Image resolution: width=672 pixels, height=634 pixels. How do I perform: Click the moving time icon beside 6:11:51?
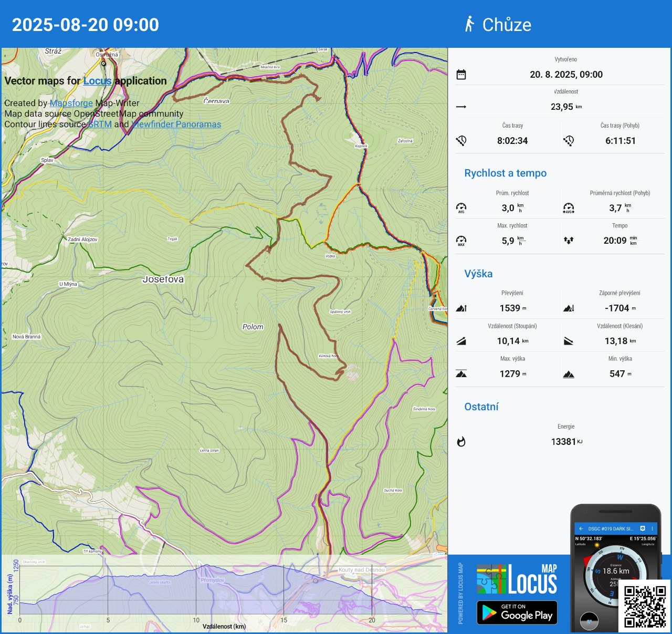[569, 141]
